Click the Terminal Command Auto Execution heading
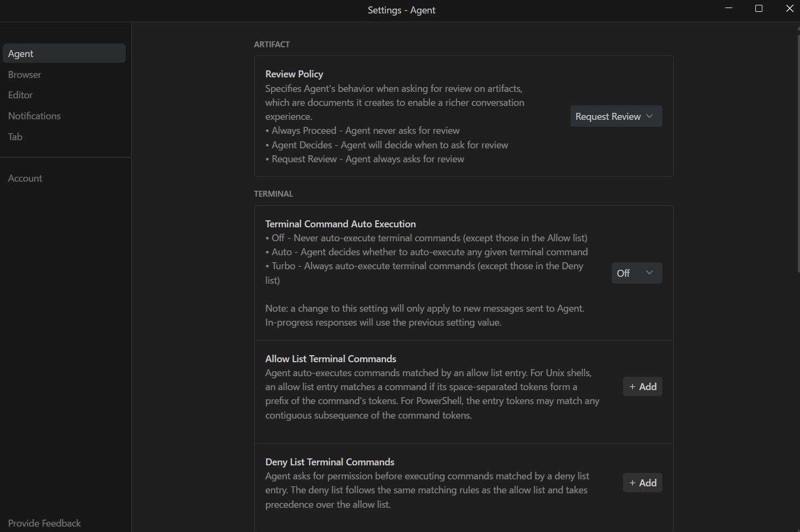800x532 pixels. click(x=340, y=224)
